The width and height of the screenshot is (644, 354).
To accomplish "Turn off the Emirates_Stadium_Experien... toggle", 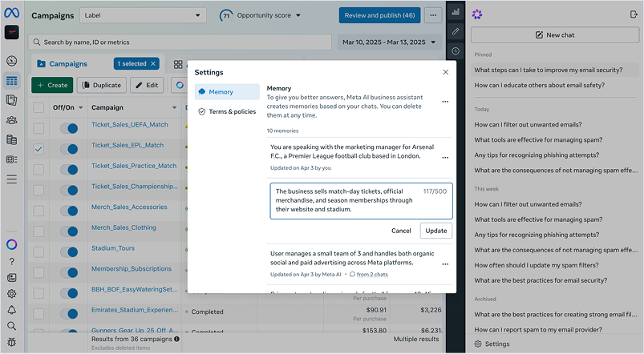I will (69, 314).
